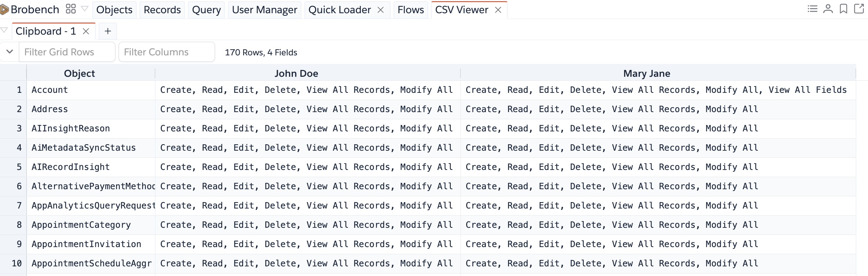Switch to the Objects tab
Screen dimensions: 868x276
click(114, 10)
